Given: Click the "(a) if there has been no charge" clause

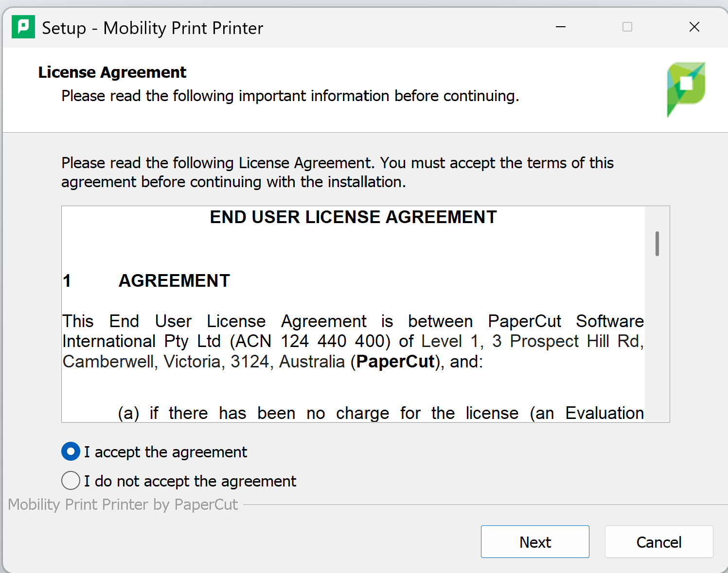Looking at the screenshot, I should pyautogui.click(x=381, y=413).
